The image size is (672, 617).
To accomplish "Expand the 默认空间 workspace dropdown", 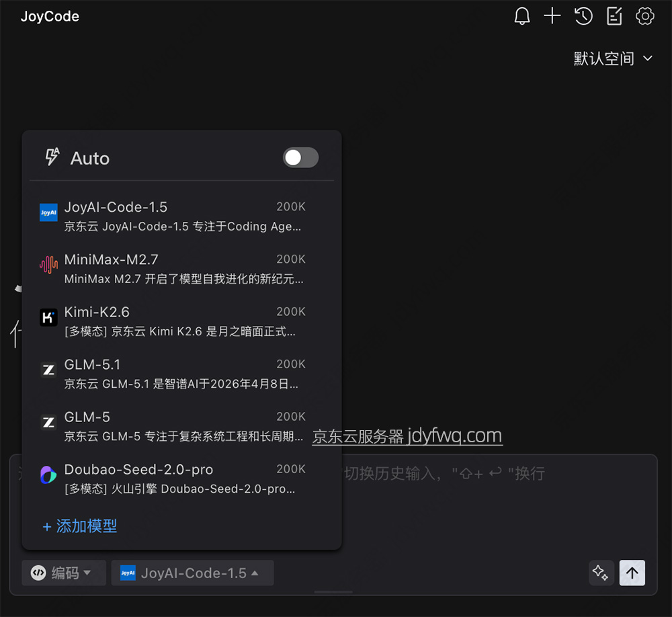I will pos(613,58).
